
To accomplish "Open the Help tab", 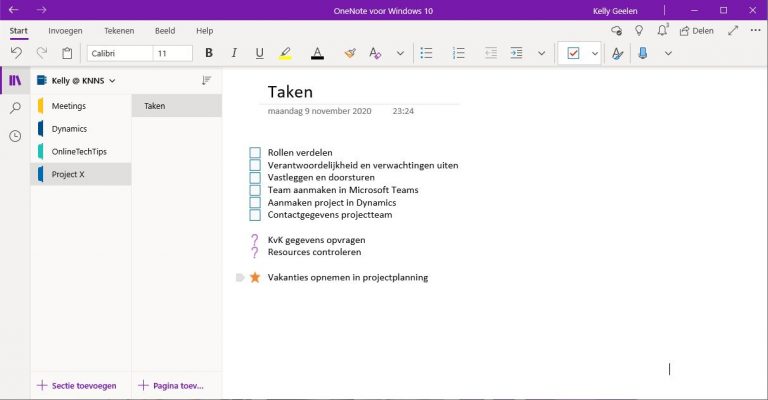I will click(205, 31).
